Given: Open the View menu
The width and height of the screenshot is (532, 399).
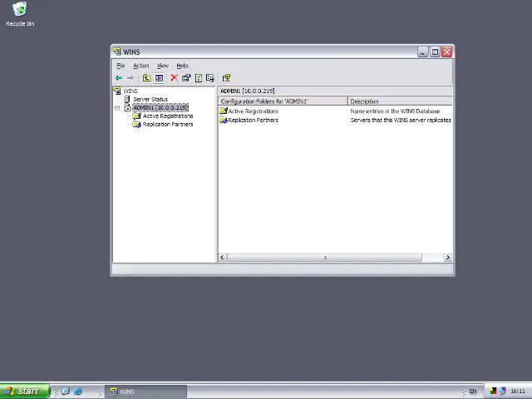Looking at the screenshot, I should tap(163, 66).
